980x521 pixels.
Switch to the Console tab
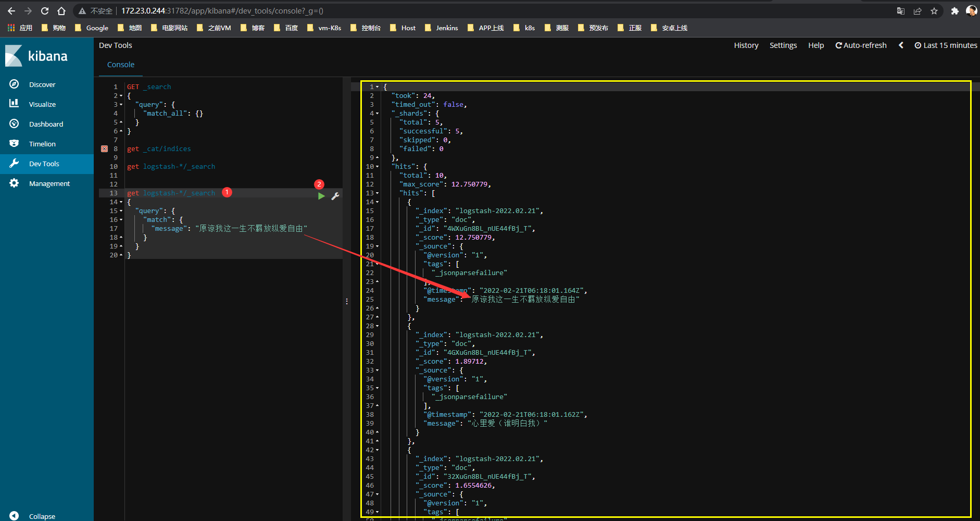click(x=121, y=65)
